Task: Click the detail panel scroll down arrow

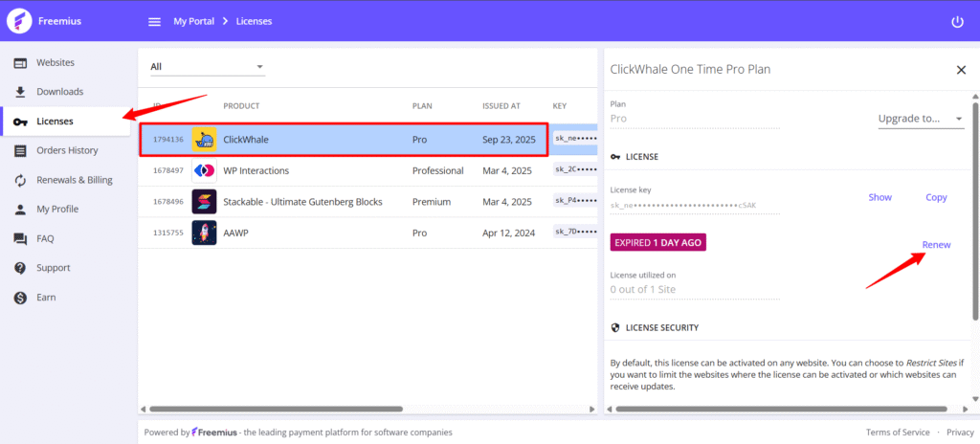Action: click(x=975, y=399)
